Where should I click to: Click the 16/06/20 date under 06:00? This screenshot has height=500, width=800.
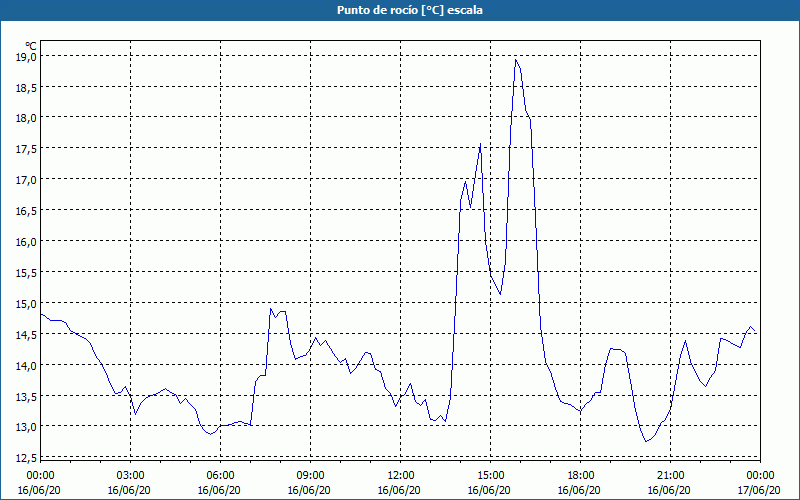coord(219,490)
